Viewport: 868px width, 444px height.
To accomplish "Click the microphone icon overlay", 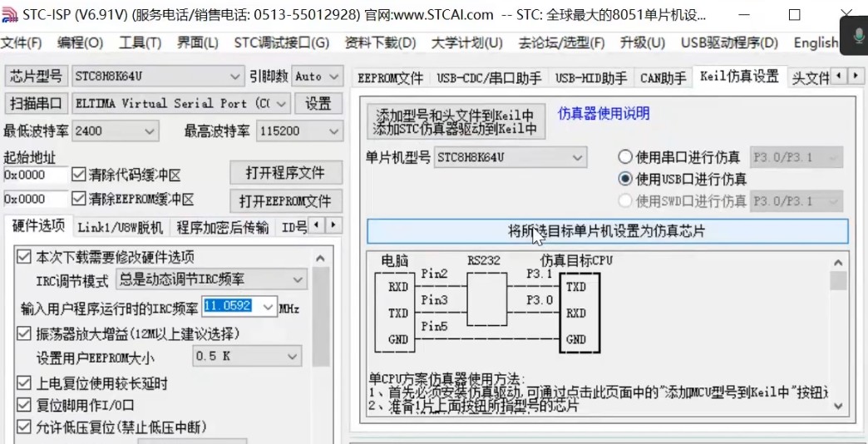I will tap(859, 36).
